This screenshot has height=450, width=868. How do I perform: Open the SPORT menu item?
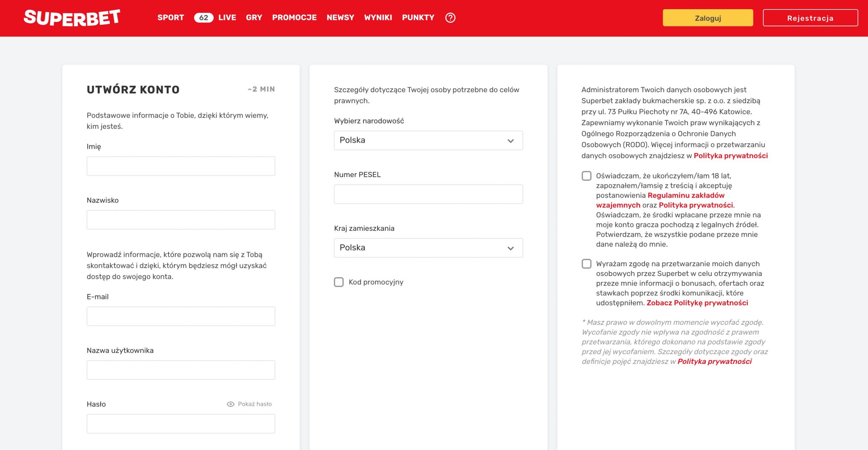[171, 18]
